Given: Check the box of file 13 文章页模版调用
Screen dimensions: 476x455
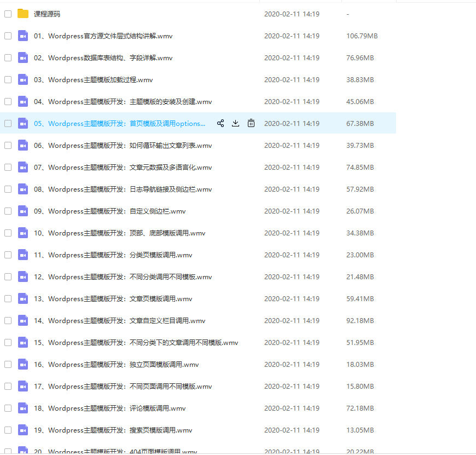Looking at the screenshot, I should (x=8, y=298).
